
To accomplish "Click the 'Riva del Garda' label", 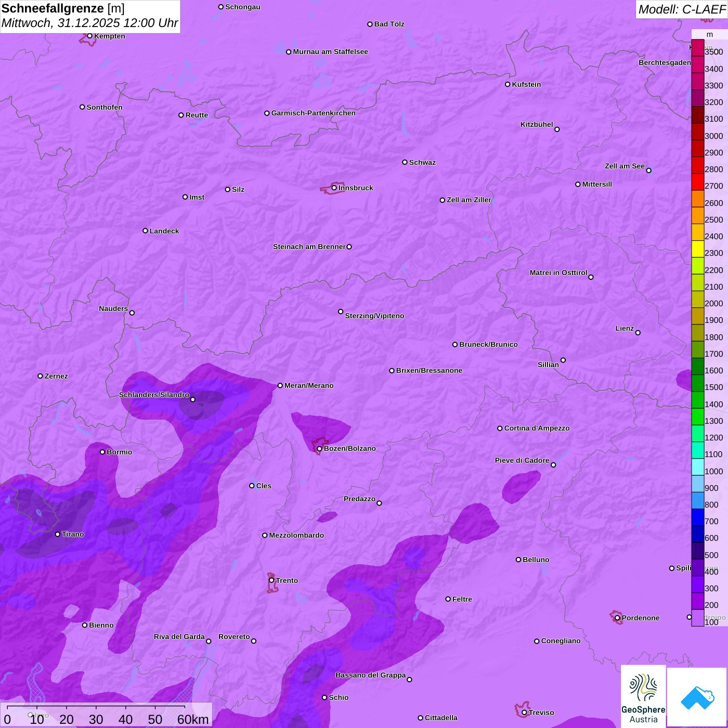I will [x=179, y=636].
